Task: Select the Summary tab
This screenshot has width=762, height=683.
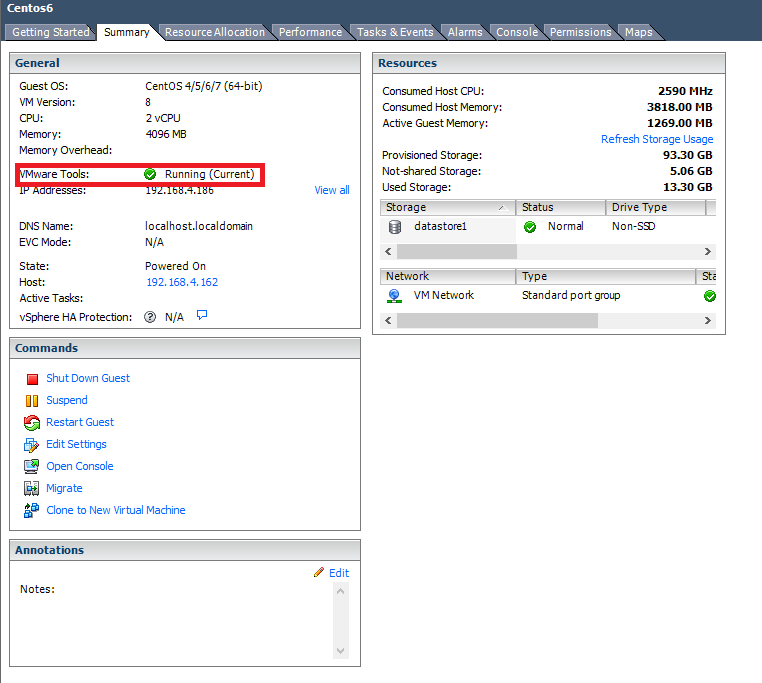Action: point(126,32)
